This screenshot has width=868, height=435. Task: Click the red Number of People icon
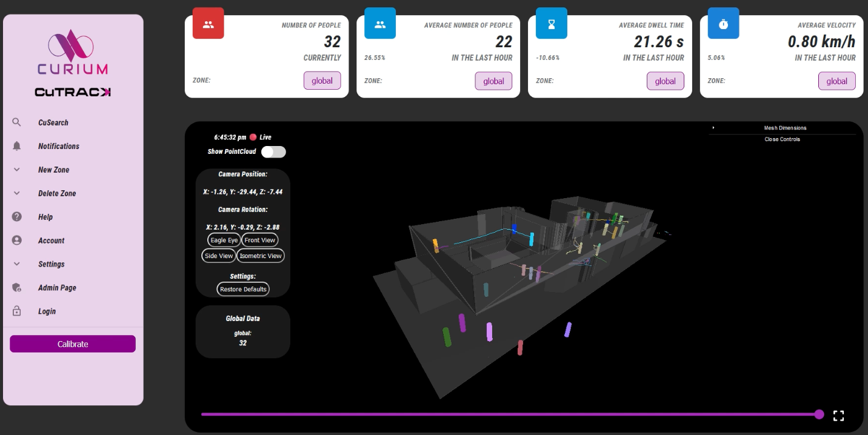208,24
